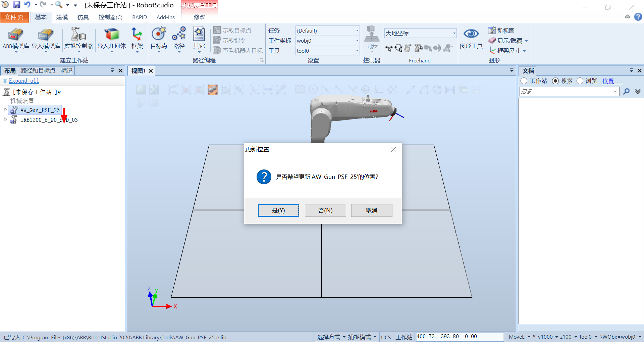
Task: Click the magnifier search icon in 文档 panel
Action: [x=626, y=91]
